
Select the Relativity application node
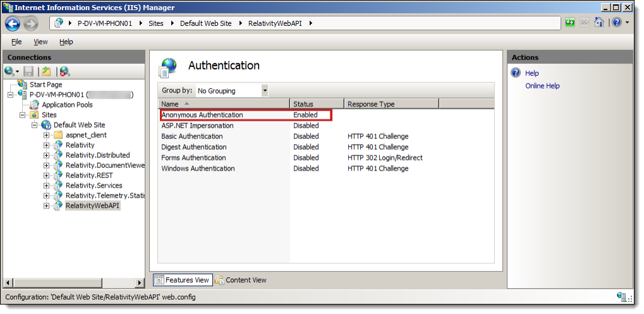point(80,145)
